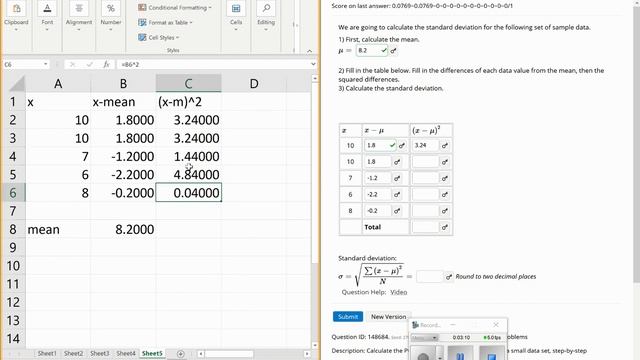
Task: Open the Editing ribbon group
Action: [x=266, y=16]
